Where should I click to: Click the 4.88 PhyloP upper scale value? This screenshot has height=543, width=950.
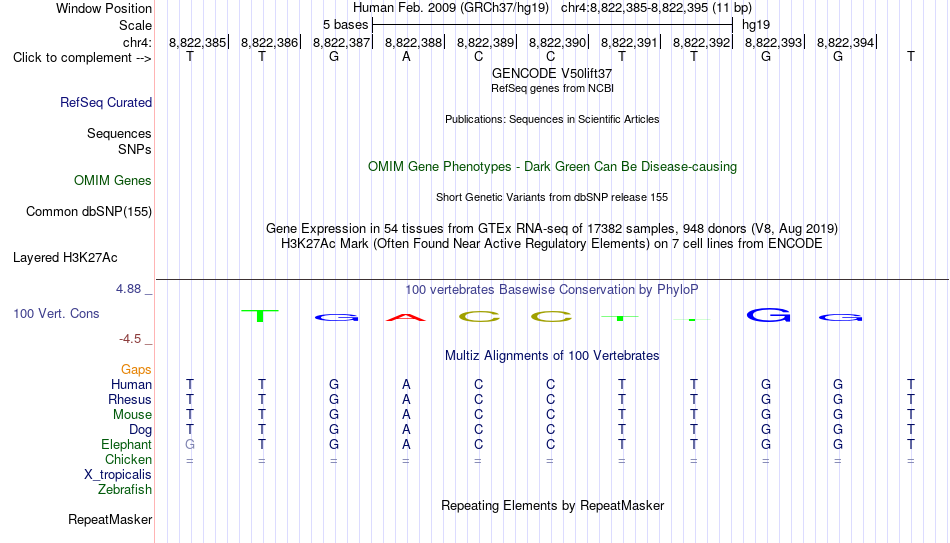[x=128, y=289]
